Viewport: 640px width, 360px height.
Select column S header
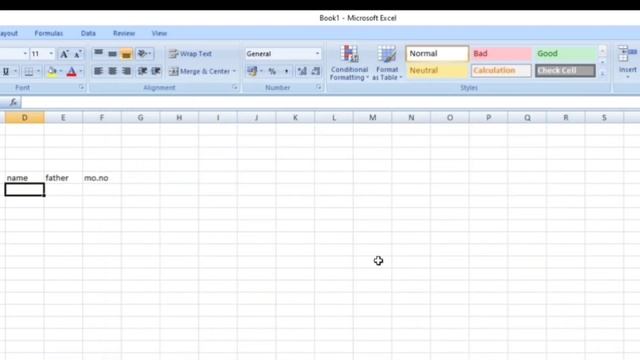[604, 118]
